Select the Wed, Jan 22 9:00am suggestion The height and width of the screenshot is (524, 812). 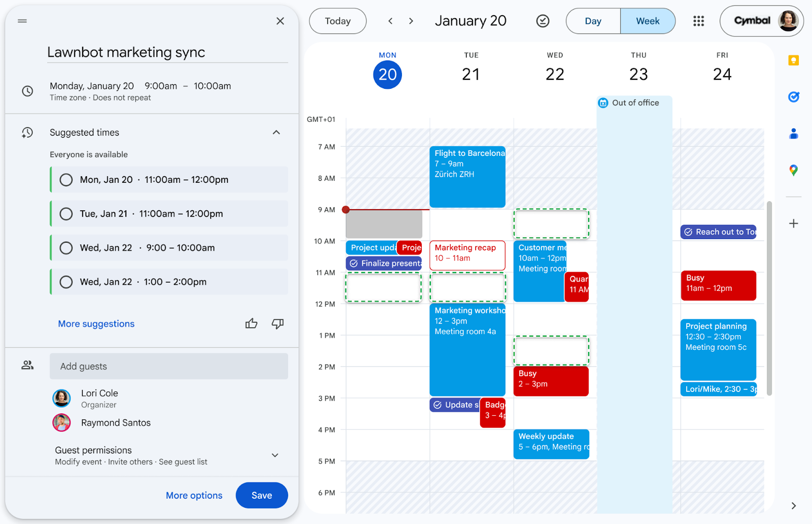[66, 248]
